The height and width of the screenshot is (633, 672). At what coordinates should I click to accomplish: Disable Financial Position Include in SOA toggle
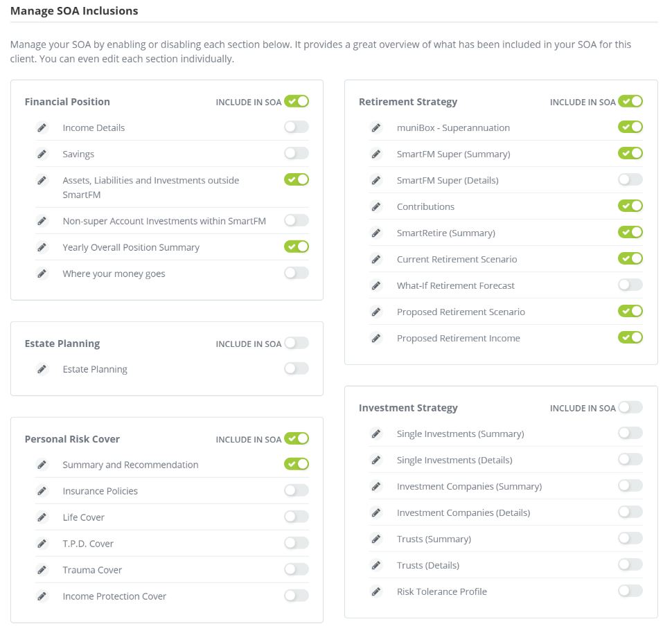297,101
